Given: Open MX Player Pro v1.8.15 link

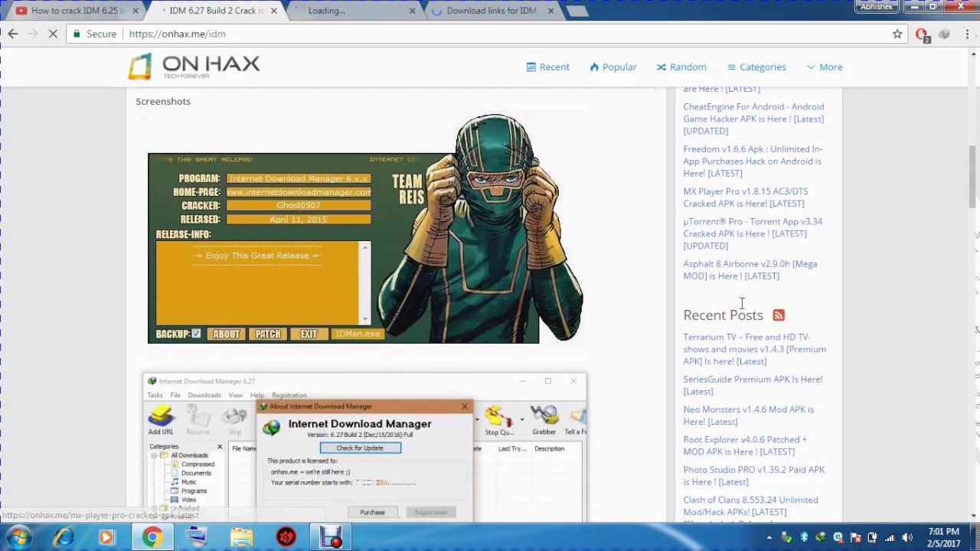Looking at the screenshot, I should [x=745, y=197].
